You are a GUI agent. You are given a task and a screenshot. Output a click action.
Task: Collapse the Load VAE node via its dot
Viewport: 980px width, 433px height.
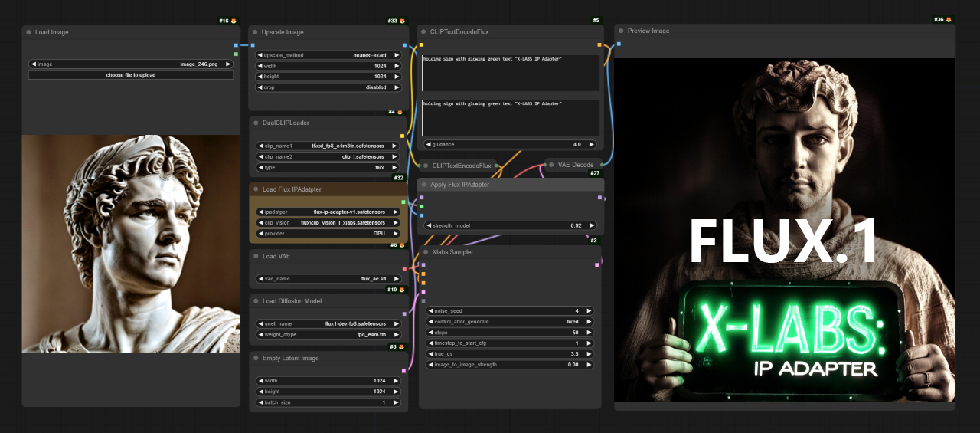point(256,256)
